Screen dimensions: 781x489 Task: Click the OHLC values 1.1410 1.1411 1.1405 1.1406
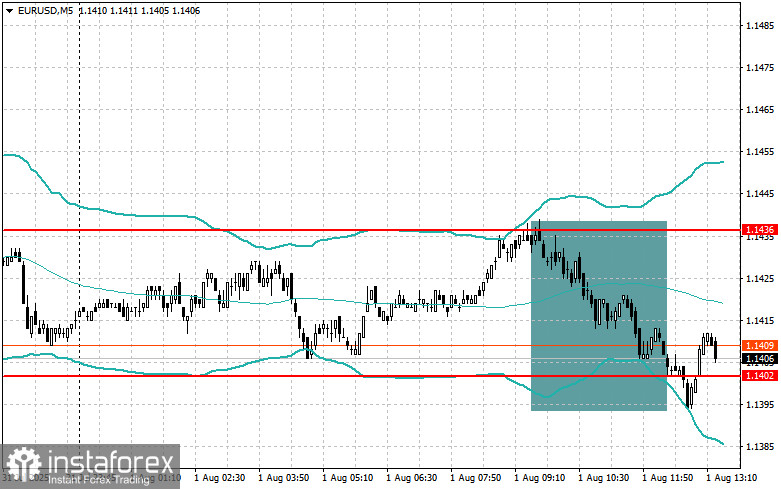[139, 10]
